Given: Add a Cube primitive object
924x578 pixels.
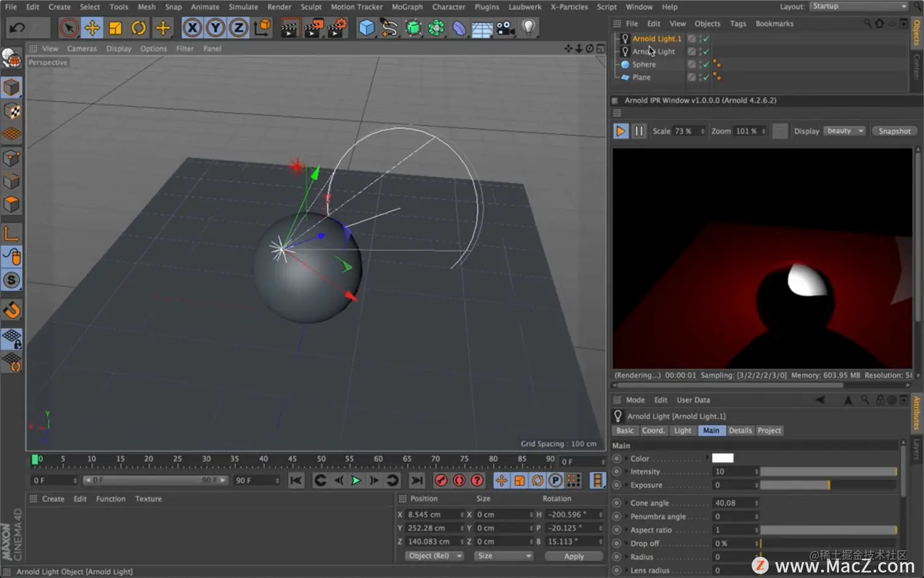Looking at the screenshot, I should (367, 28).
